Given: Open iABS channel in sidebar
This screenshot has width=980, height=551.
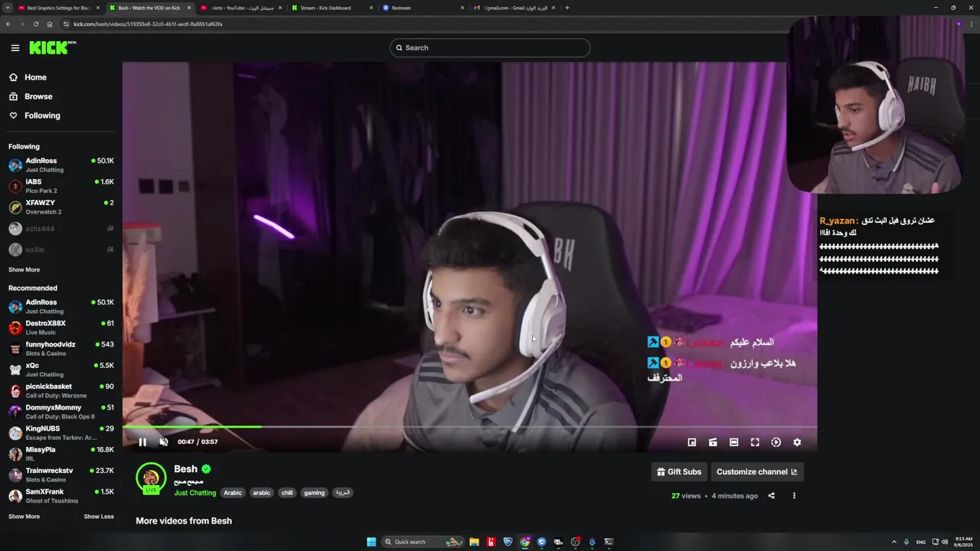Looking at the screenshot, I should coord(61,186).
